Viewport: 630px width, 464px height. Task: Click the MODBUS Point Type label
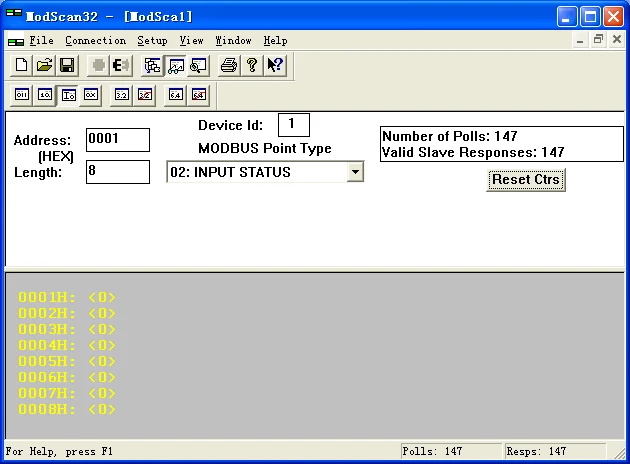pos(265,148)
